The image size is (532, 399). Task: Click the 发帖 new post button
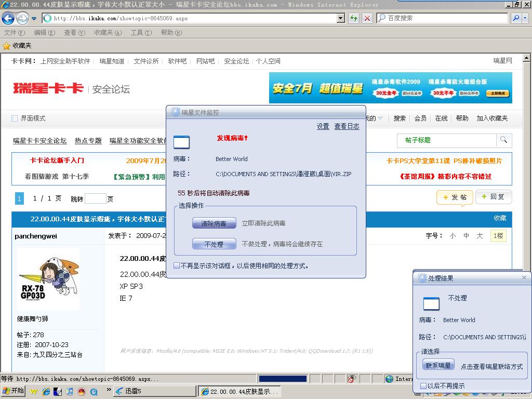(x=455, y=197)
